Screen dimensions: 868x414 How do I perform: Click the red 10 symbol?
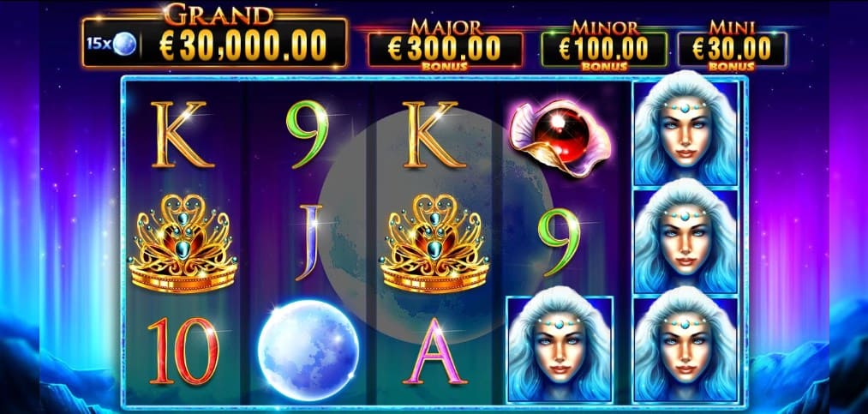coord(183,351)
